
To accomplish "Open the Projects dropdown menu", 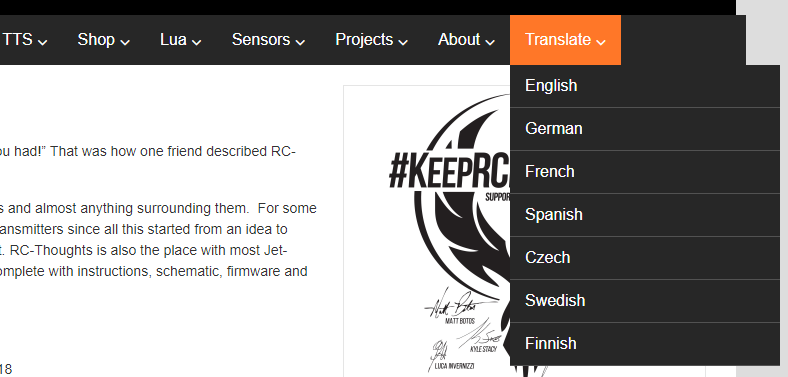I will coord(371,40).
